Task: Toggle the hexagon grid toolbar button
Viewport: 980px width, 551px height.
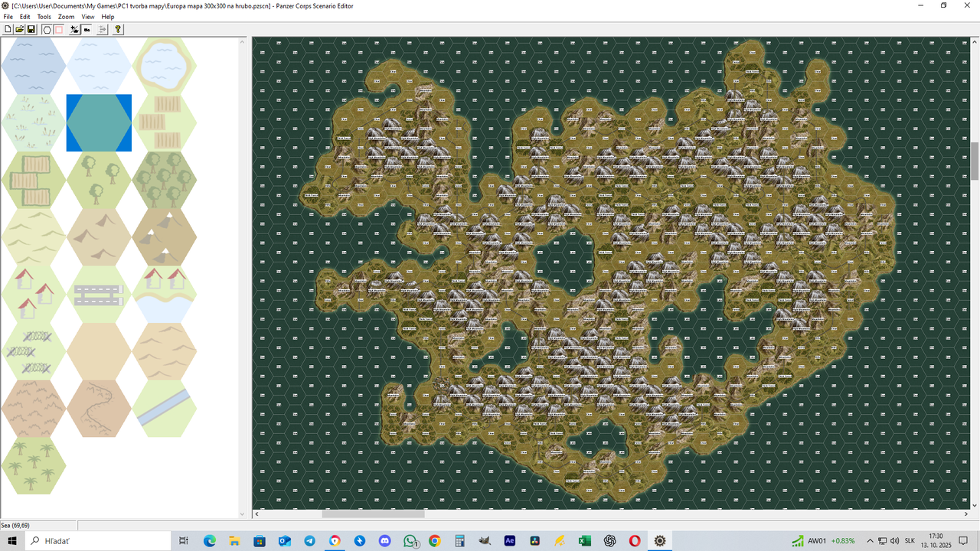Action: (47, 29)
